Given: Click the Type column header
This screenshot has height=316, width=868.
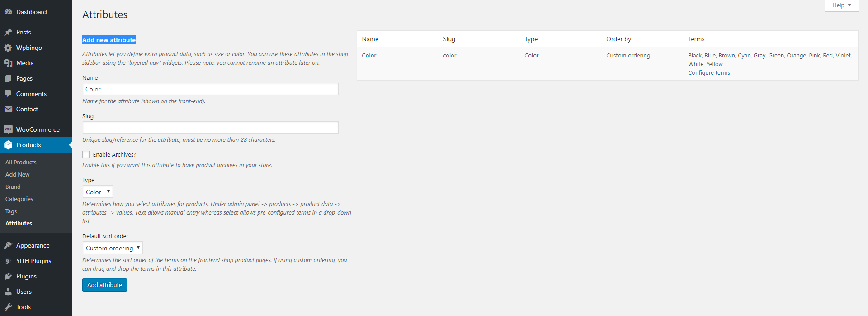Looking at the screenshot, I should [x=531, y=39].
